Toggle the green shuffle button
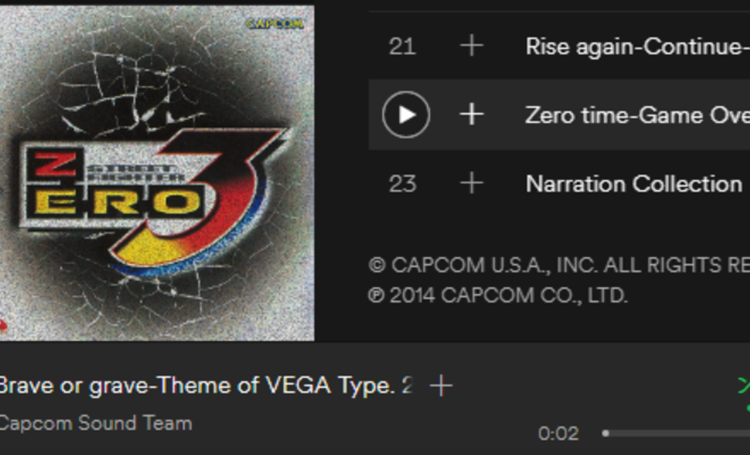 coord(743,386)
